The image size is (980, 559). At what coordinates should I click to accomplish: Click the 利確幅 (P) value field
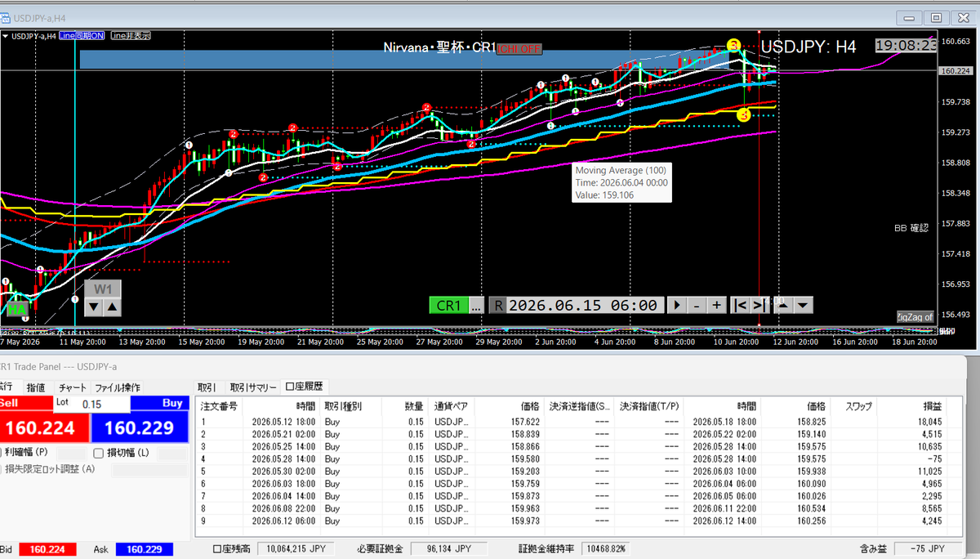click(x=71, y=453)
